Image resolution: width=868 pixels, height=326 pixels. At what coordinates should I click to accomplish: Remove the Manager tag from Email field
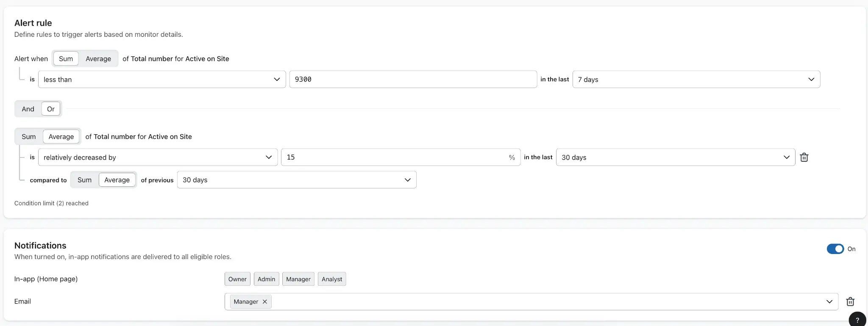265,301
